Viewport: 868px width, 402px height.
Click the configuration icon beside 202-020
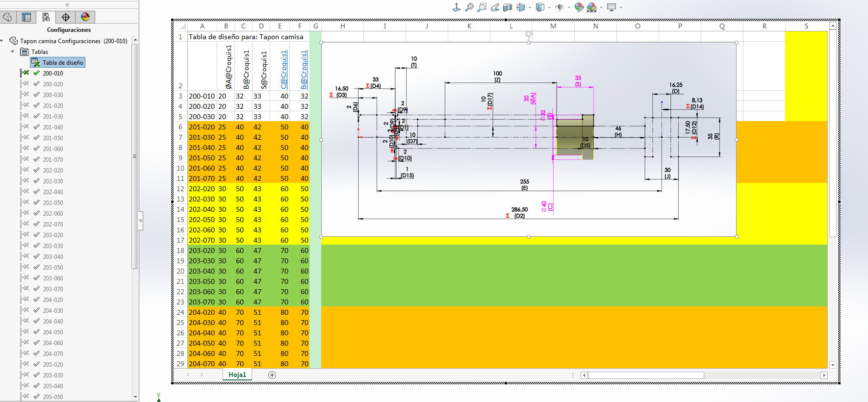(x=25, y=170)
